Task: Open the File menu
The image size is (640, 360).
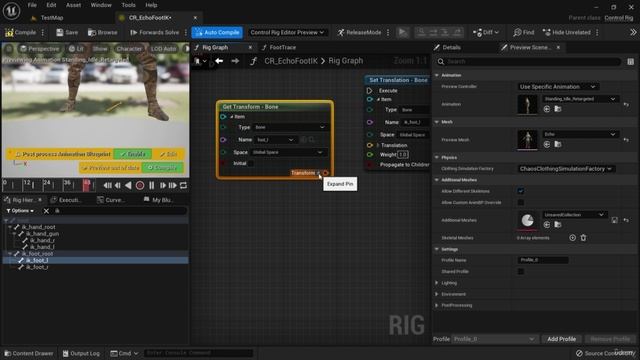Action: (x=32, y=5)
